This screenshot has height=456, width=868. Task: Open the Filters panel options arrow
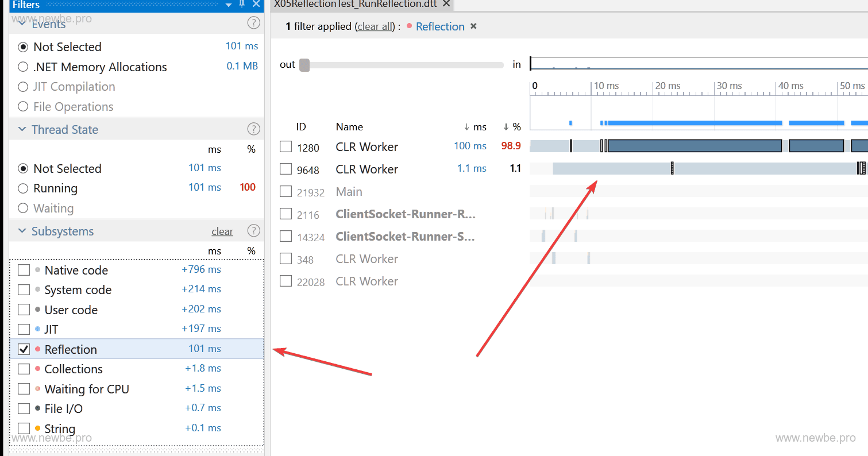[x=229, y=5]
